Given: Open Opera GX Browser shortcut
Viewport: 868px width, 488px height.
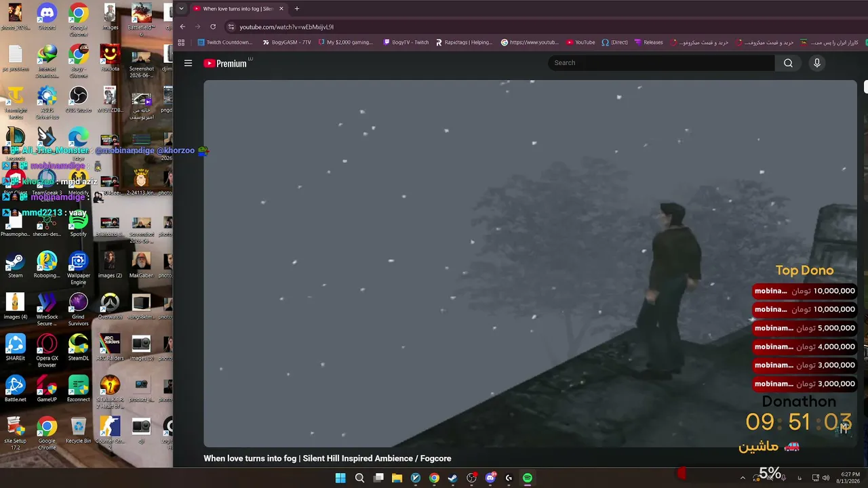Looking at the screenshot, I should click(47, 351).
